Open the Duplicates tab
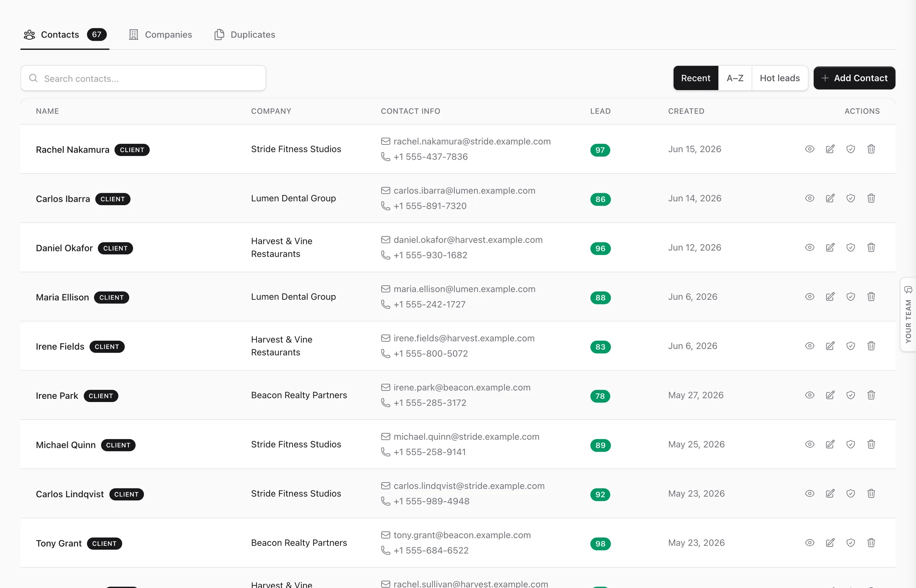This screenshot has height=588, width=916. [245, 35]
